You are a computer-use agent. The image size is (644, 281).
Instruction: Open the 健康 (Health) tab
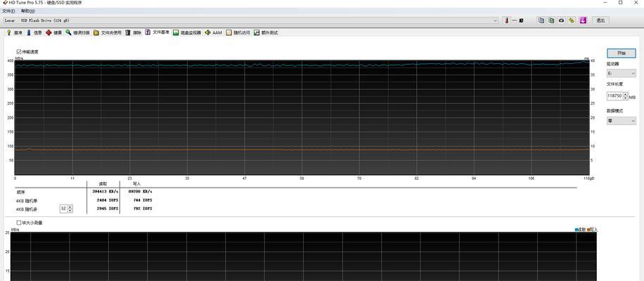click(54, 32)
